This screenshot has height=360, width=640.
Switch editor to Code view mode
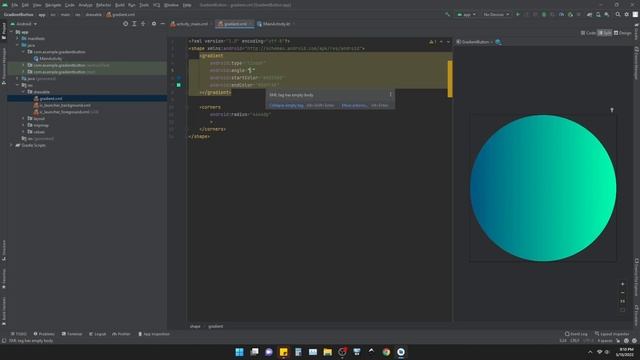pyautogui.click(x=588, y=33)
